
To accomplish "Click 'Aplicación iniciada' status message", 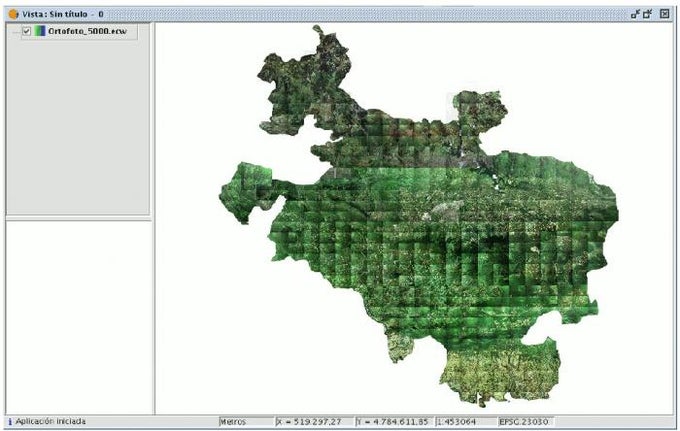I will pos(50,421).
